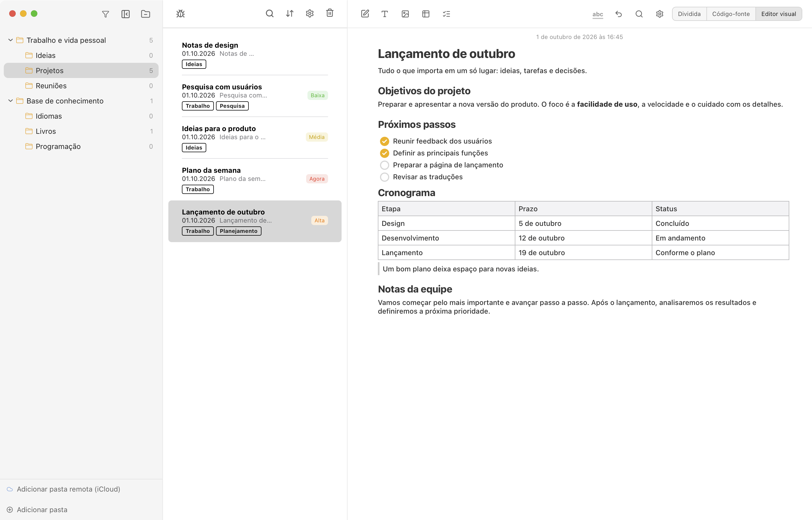
Task: Uncheck 'Definir as principais funções' task
Action: click(x=384, y=153)
